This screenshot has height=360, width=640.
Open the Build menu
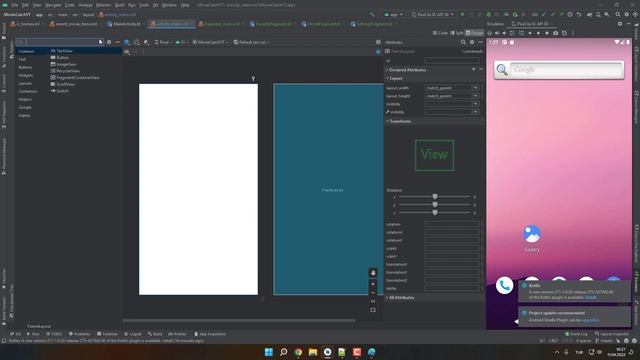point(120,5)
